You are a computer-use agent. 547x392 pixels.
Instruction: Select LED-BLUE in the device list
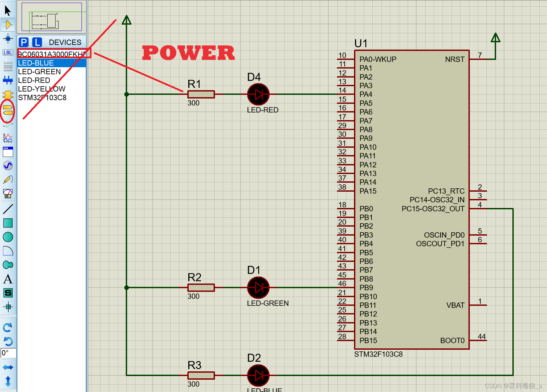[52, 63]
